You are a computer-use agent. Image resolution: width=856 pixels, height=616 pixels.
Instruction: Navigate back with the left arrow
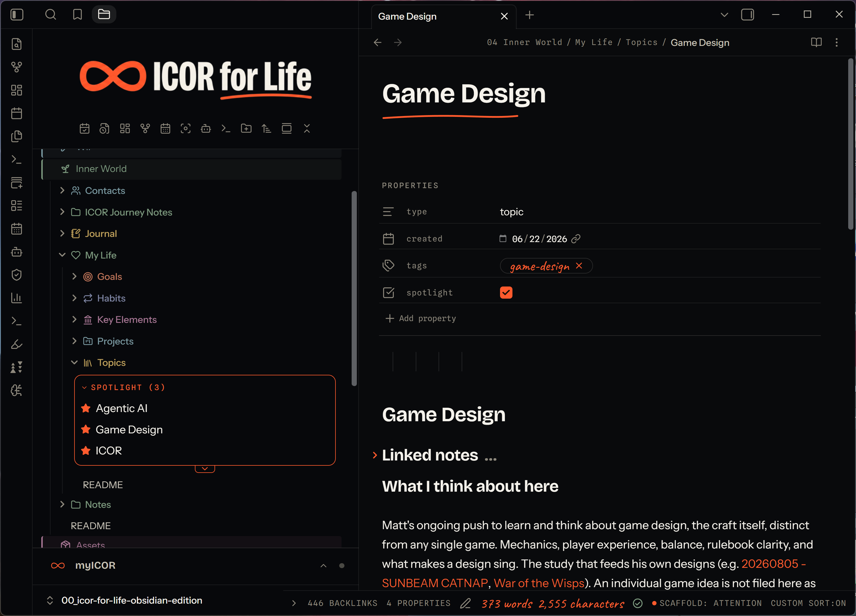coord(377,42)
